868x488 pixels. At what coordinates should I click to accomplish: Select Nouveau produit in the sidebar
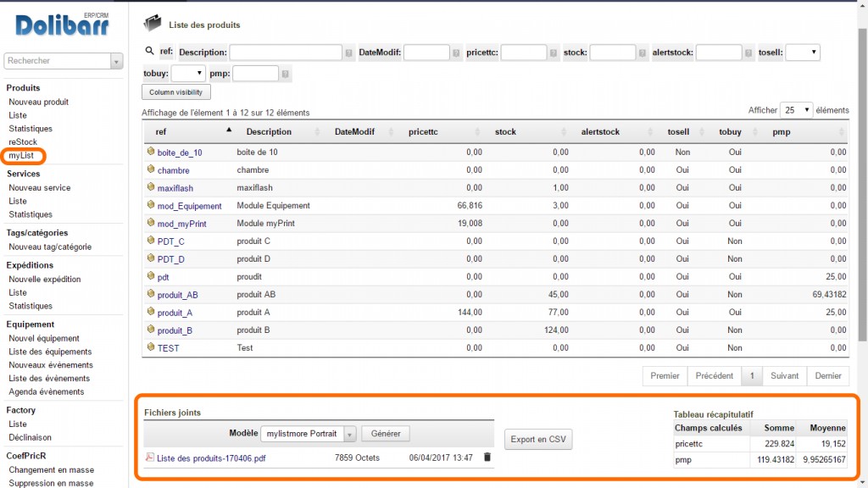(x=38, y=102)
